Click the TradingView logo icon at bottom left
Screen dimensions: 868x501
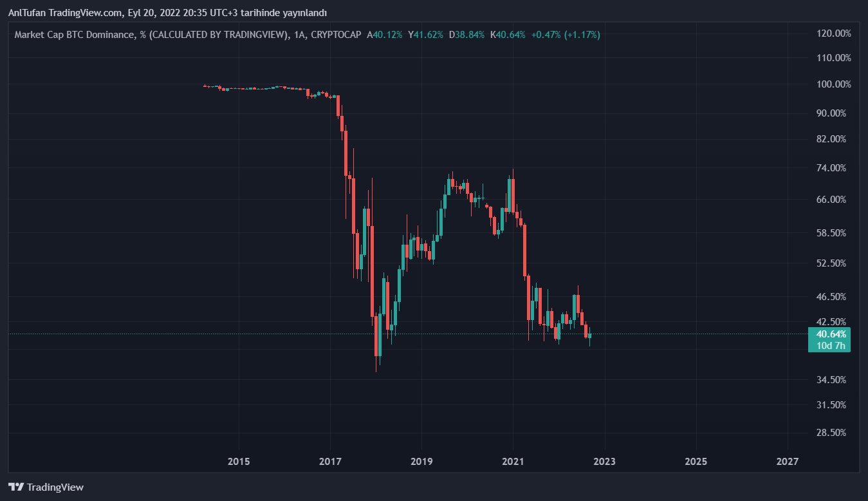click(x=16, y=487)
